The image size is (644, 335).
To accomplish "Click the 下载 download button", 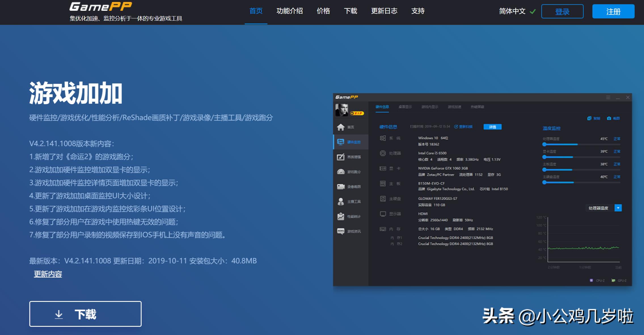I will pyautogui.click(x=85, y=314).
